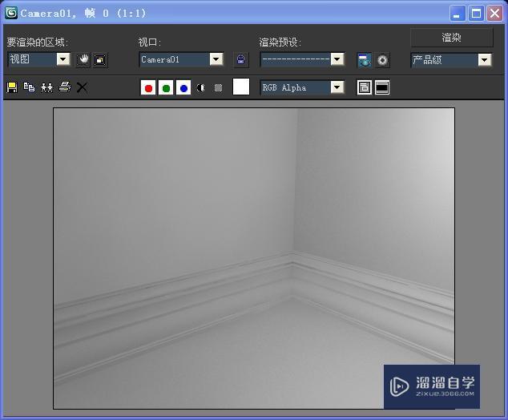Toggle the lock-to-viewport padlock icon
This screenshot has width=508, height=420.
point(240,59)
